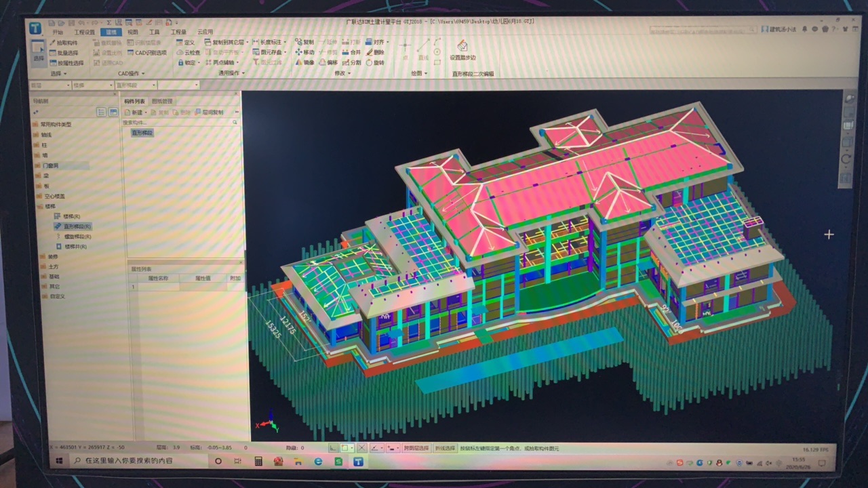Open the calculator icon in the taskbar
Screen dimensions: 868x488
click(x=258, y=461)
